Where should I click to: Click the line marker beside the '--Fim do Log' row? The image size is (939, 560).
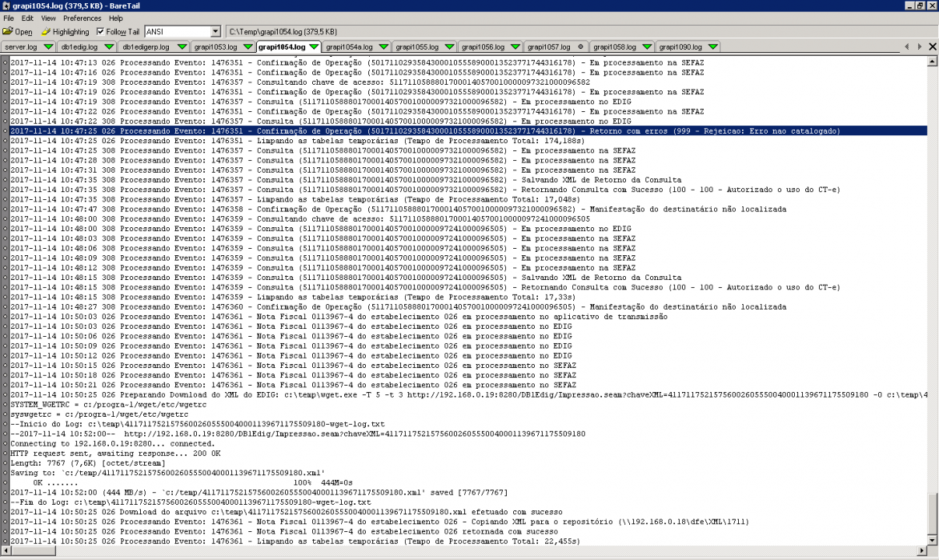tap(5, 502)
